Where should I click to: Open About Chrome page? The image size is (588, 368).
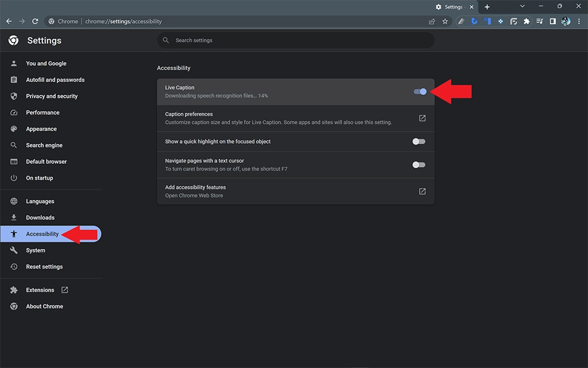[44, 306]
